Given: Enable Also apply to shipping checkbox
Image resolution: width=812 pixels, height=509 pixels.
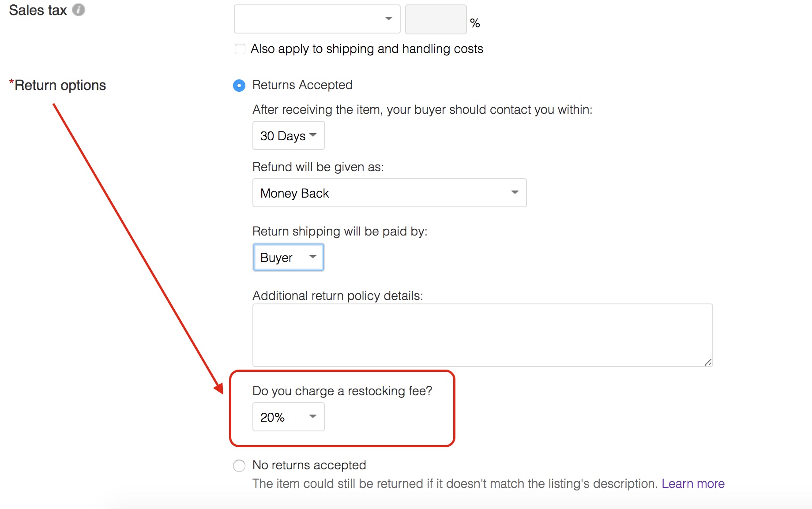Looking at the screenshot, I should 240,49.
